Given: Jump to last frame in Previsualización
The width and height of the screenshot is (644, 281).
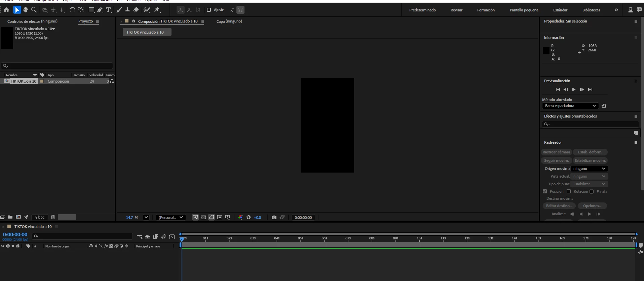Looking at the screenshot, I should tap(590, 90).
